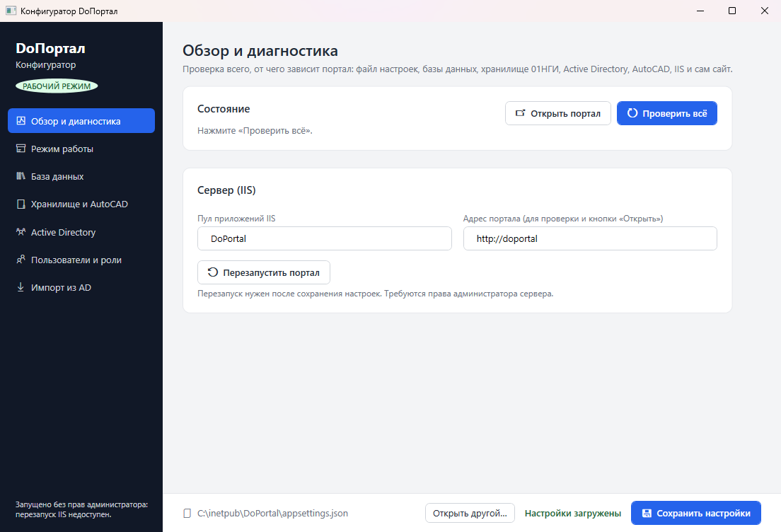The width and height of the screenshot is (781, 532).
Task: Maximize the Конфигуратор ДоПортал window
Action: click(x=732, y=11)
